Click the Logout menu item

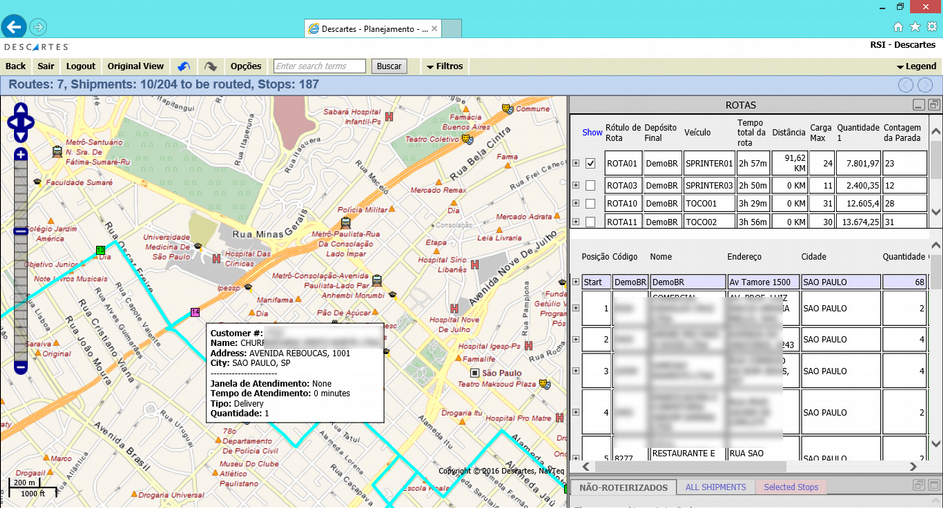[81, 66]
